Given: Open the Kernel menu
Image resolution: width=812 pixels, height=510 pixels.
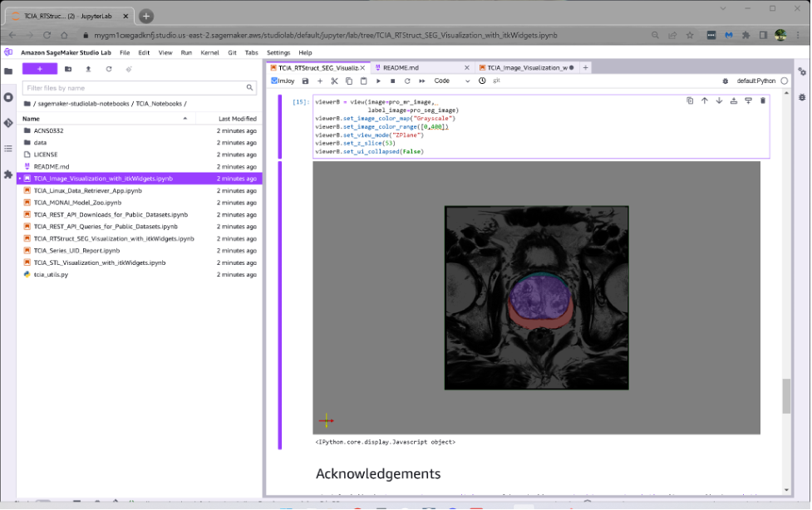Looking at the screenshot, I should 209,52.
